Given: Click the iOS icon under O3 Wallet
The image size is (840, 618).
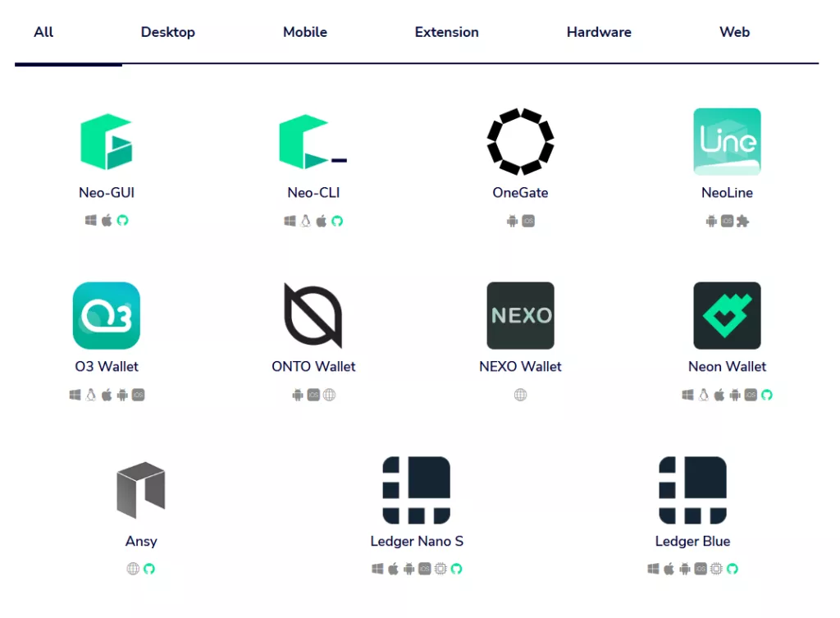Looking at the screenshot, I should click(x=138, y=395).
